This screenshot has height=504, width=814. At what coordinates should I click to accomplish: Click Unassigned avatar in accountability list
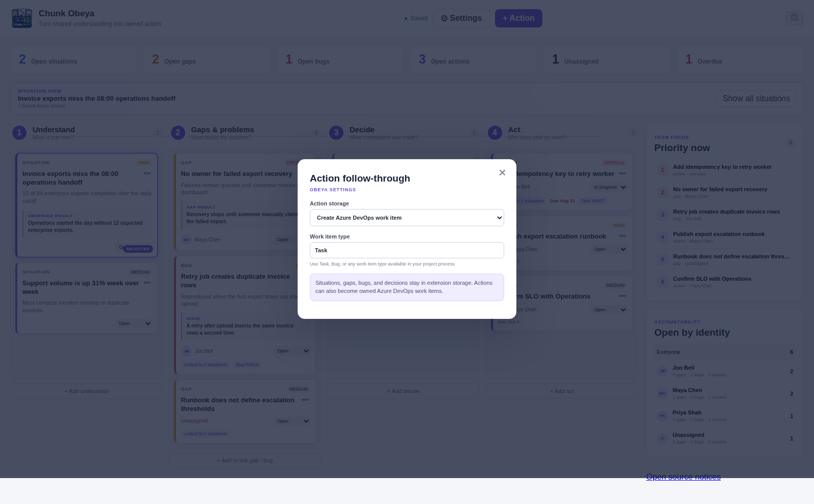(x=662, y=438)
